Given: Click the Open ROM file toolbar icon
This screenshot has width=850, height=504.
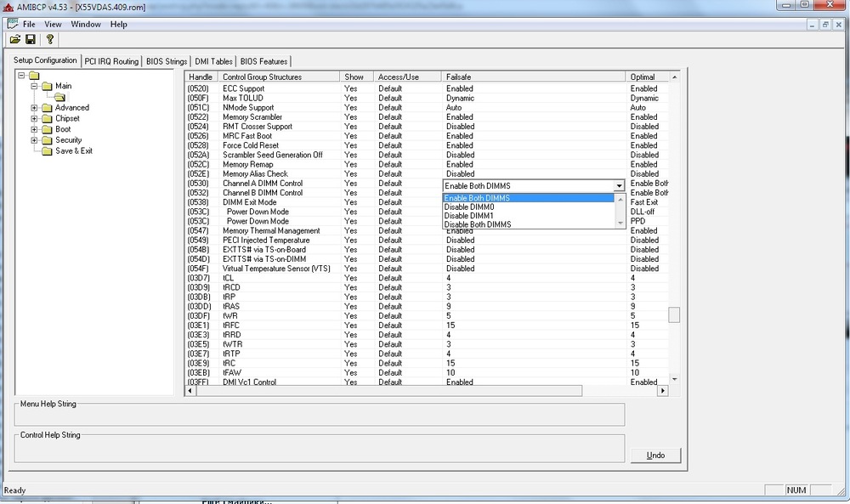Looking at the screenshot, I should pos(14,40).
